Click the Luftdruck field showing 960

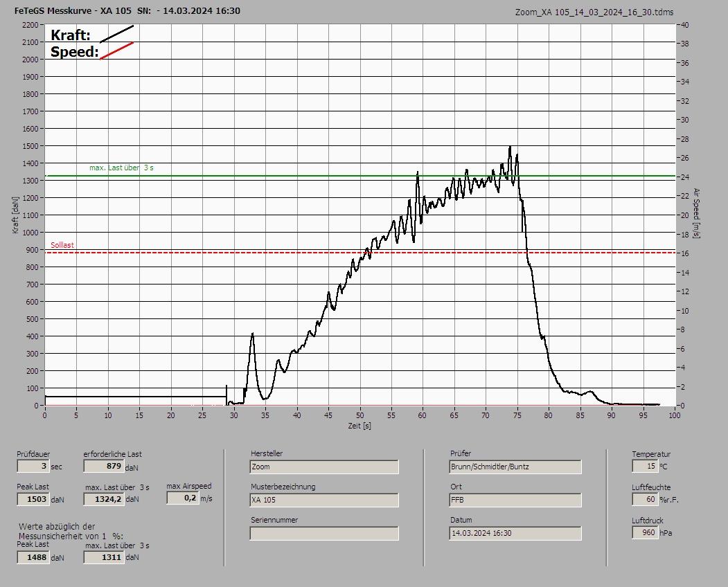point(644,533)
